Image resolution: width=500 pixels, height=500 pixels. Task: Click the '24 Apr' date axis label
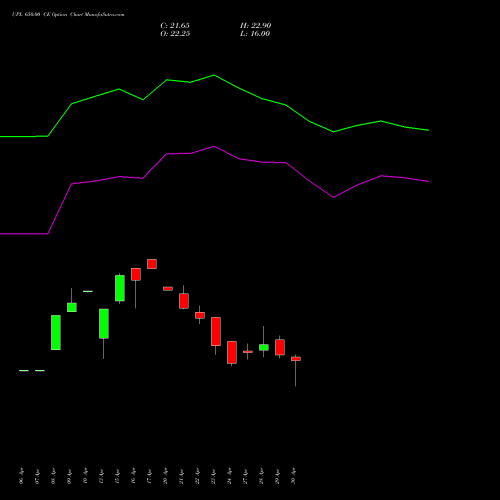229,476
